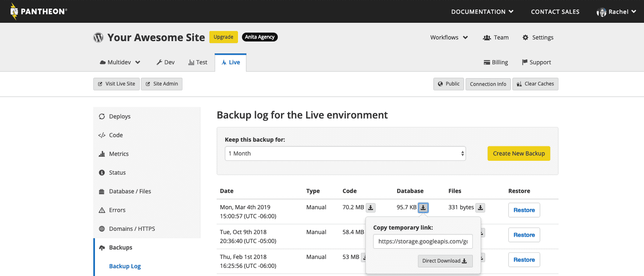Open the Errors section in sidebar
The height and width of the screenshot is (276, 644).
coord(117,210)
